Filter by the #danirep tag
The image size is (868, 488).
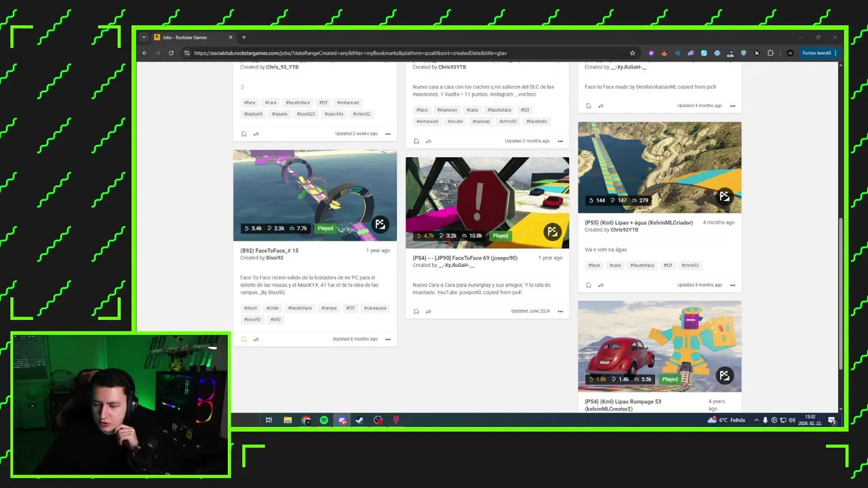click(481, 121)
